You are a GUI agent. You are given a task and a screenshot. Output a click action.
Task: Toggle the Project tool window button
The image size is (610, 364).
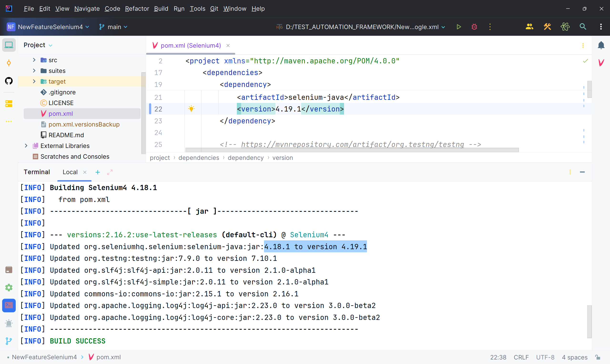[9, 45]
